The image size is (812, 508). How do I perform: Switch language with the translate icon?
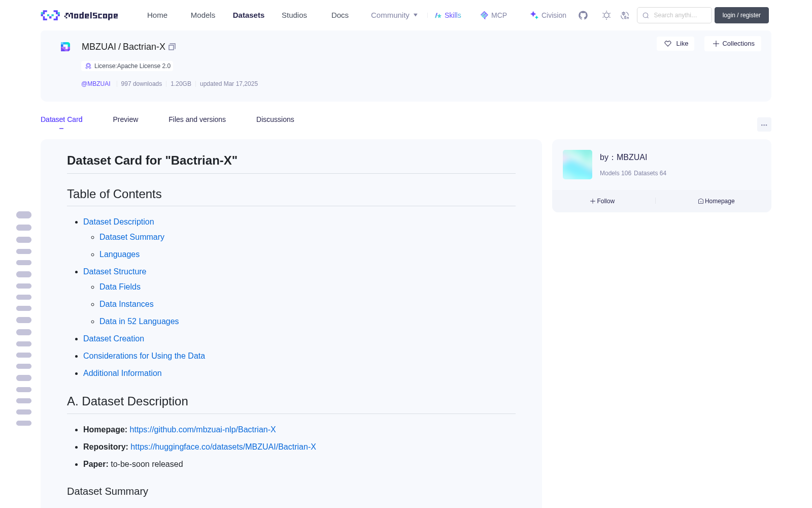tap(625, 15)
